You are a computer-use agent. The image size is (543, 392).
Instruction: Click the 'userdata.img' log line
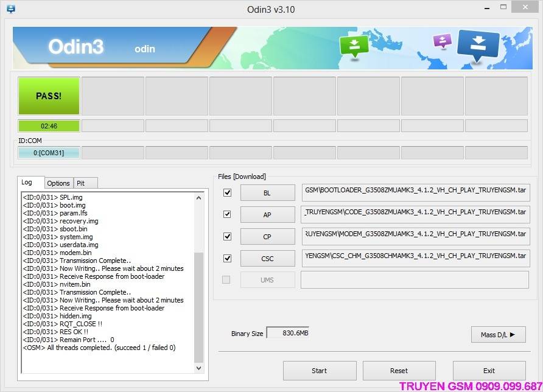[61, 245]
